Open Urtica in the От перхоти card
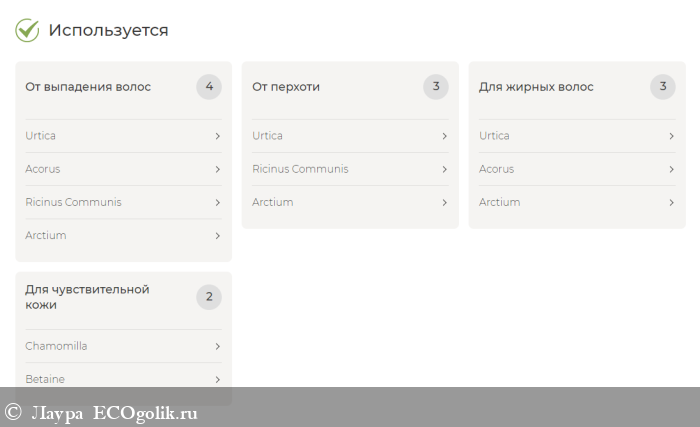Screen dimensions: 700x427 [x=267, y=136]
